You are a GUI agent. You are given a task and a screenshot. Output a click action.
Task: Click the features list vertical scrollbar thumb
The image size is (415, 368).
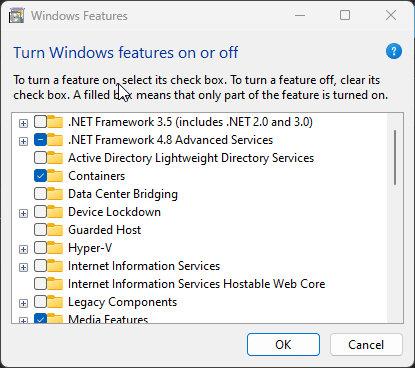pos(395,157)
